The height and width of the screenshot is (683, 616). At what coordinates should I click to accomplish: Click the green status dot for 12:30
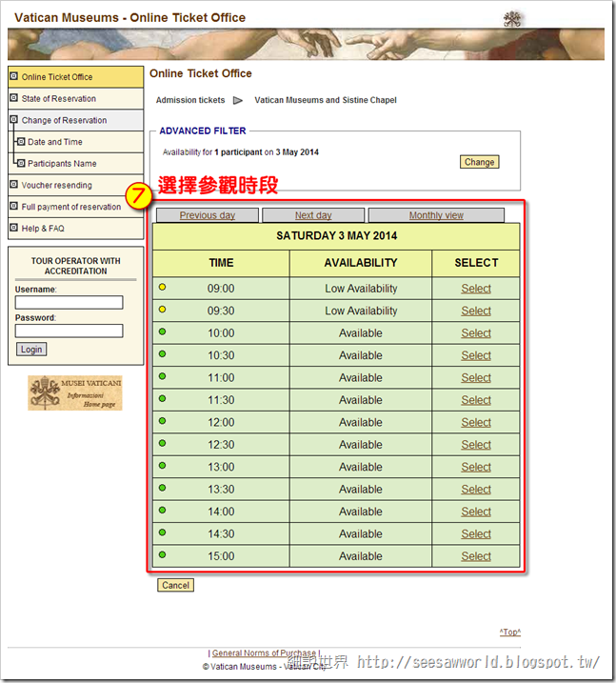[x=163, y=443]
